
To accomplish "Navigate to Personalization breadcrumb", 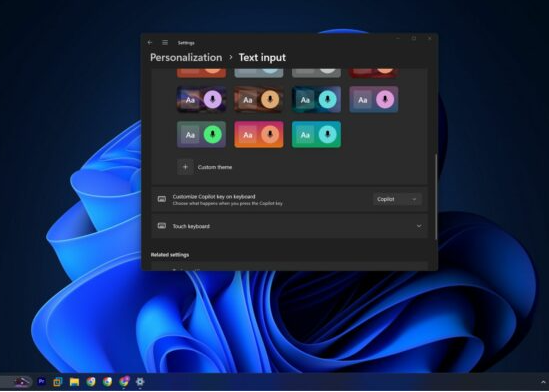I will coord(186,57).
